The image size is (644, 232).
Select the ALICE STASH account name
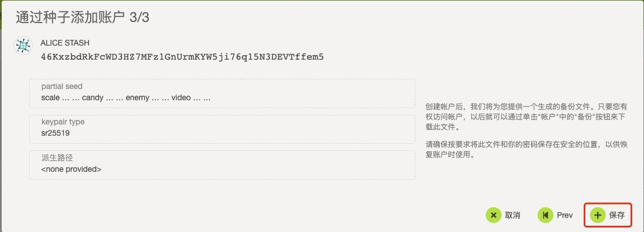point(65,43)
